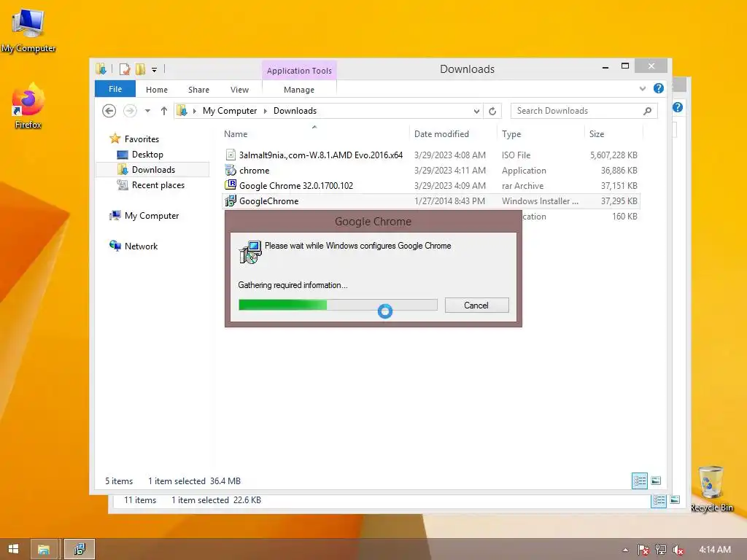Click file name 'Google Chrome 32.0.1700.102'

click(296, 186)
